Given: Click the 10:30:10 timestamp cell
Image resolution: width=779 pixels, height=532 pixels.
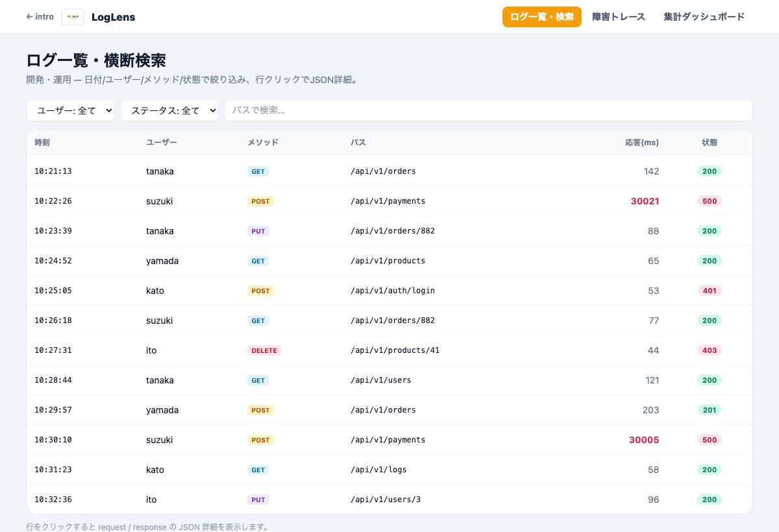Looking at the screenshot, I should coord(53,440).
